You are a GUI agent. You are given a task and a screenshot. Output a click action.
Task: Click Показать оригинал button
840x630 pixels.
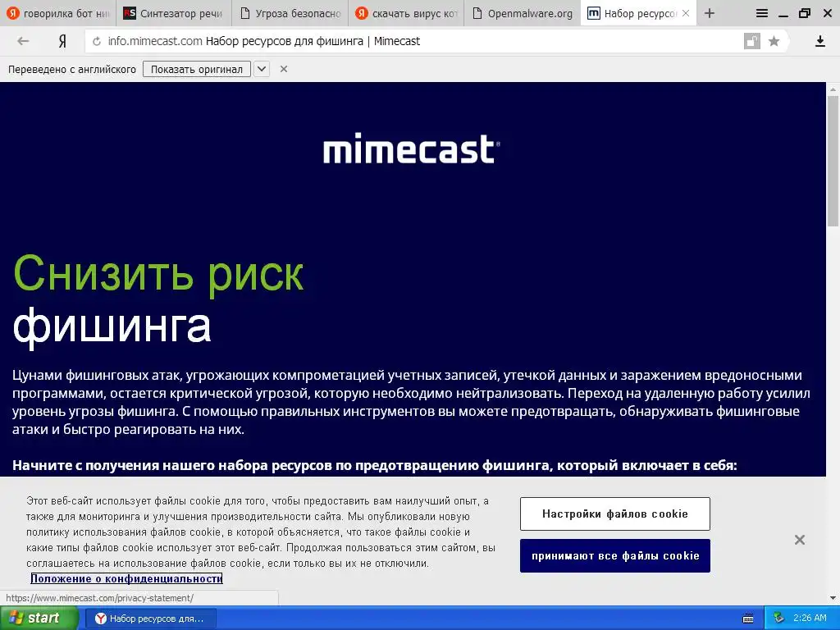tap(197, 69)
